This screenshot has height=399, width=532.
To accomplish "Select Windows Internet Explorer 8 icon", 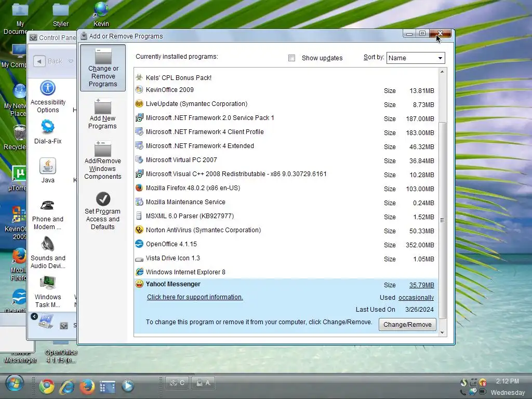I will coord(139,272).
